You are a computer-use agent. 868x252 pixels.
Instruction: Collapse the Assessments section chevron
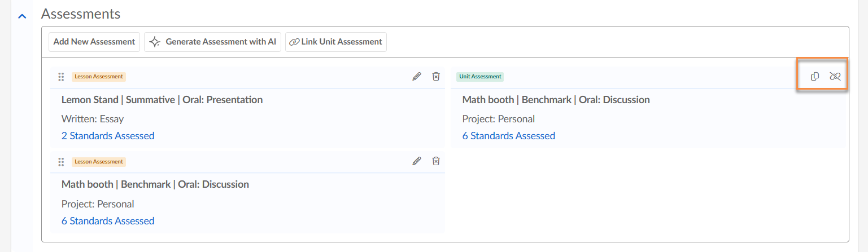click(x=23, y=16)
